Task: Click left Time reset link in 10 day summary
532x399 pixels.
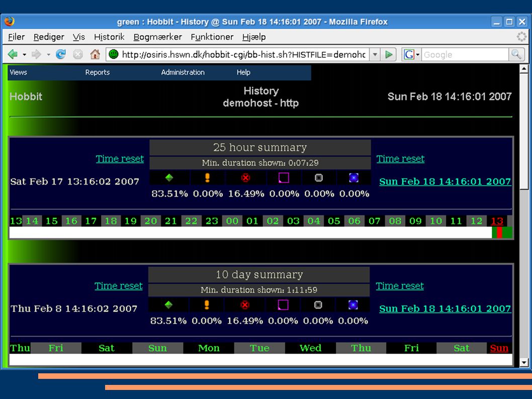Action: click(x=118, y=286)
